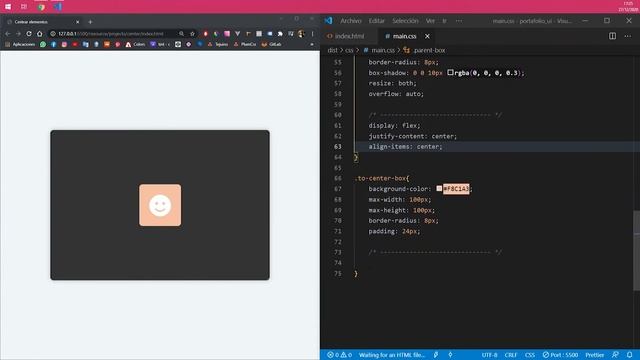Image resolution: width=640 pixels, height=360 pixels.
Task: Show errors and warnings in status bar
Action: pos(339,355)
